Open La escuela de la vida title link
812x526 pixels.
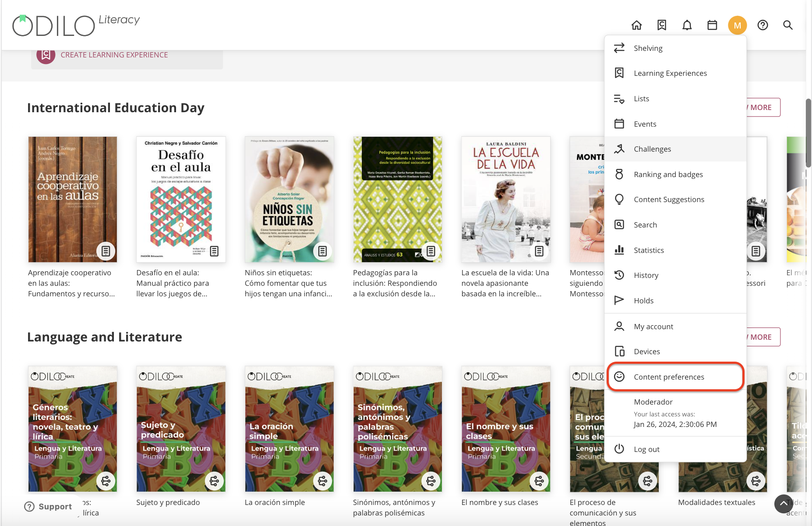click(x=505, y=283)
